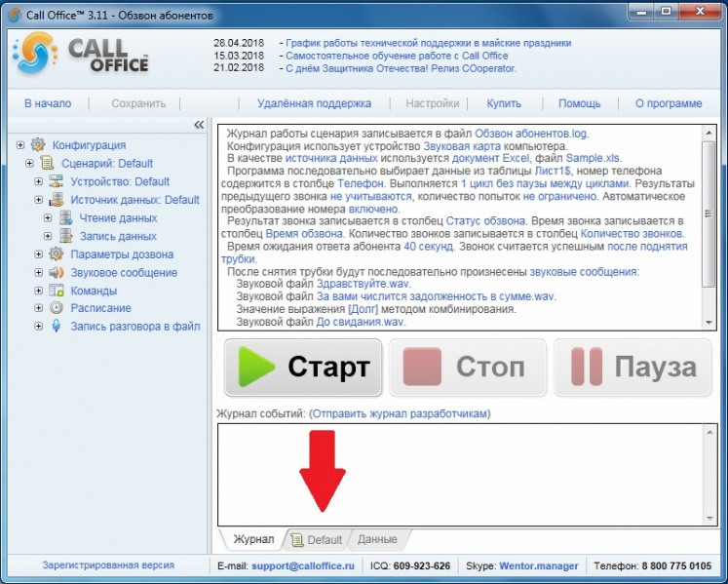Screen dimensions: 728x584
Task: Click event log scroll up arrow
Action: pyautogui.click(x=709, y=433)
